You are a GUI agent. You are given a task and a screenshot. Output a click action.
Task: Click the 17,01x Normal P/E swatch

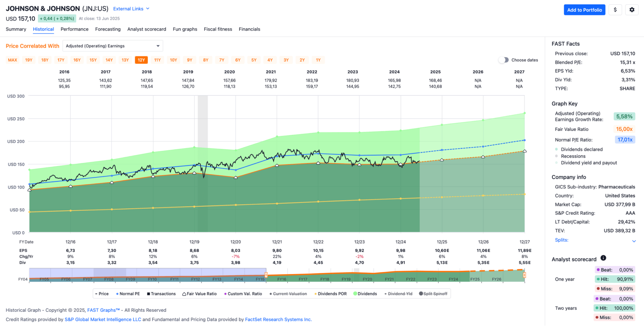tap(625, 140)
